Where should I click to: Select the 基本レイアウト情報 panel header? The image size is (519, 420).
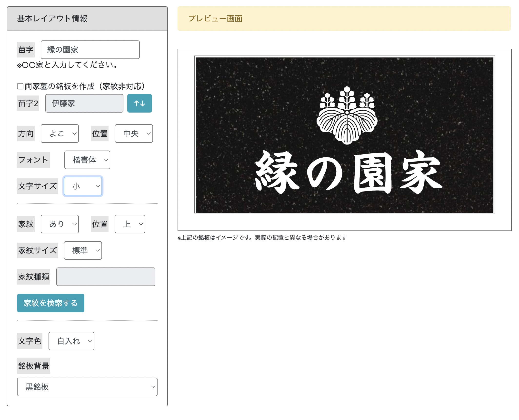click(53, 18)
